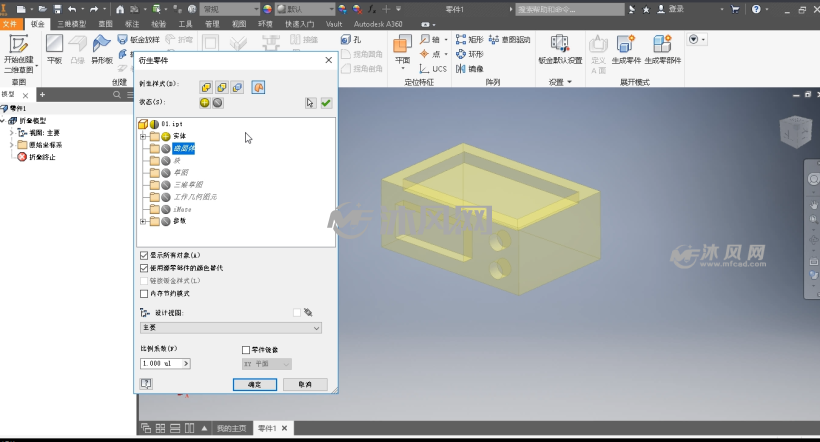820x442 pixels.
Task: Expand the 参数 node in the derive tree
Action: tap(143, 221)
